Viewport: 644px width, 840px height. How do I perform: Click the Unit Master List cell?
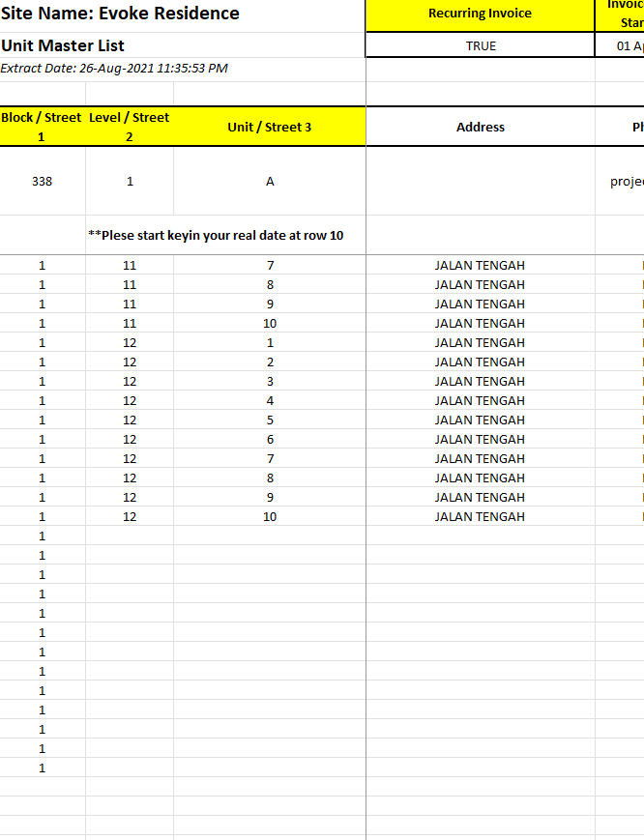point(63,45)
